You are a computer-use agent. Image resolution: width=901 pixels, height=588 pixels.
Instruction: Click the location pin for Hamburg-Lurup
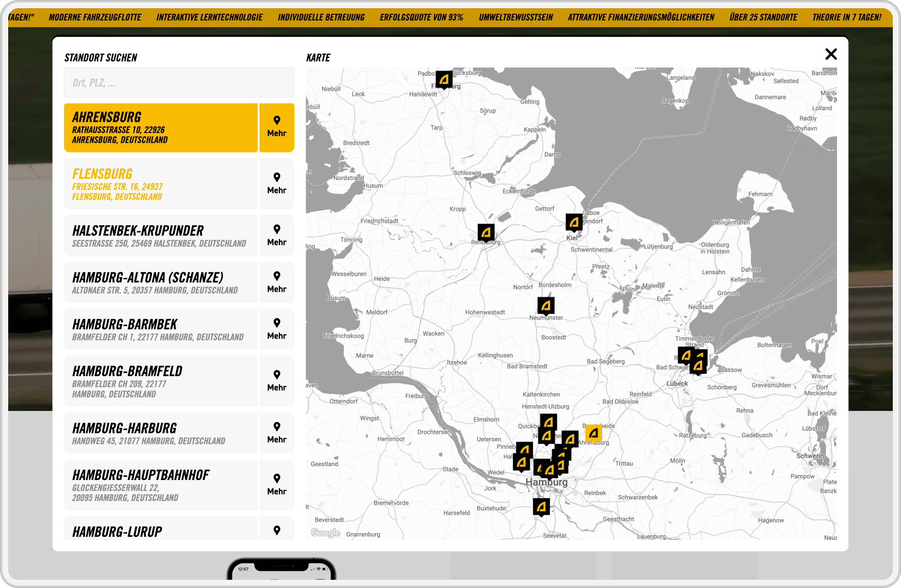pos(276,530)
